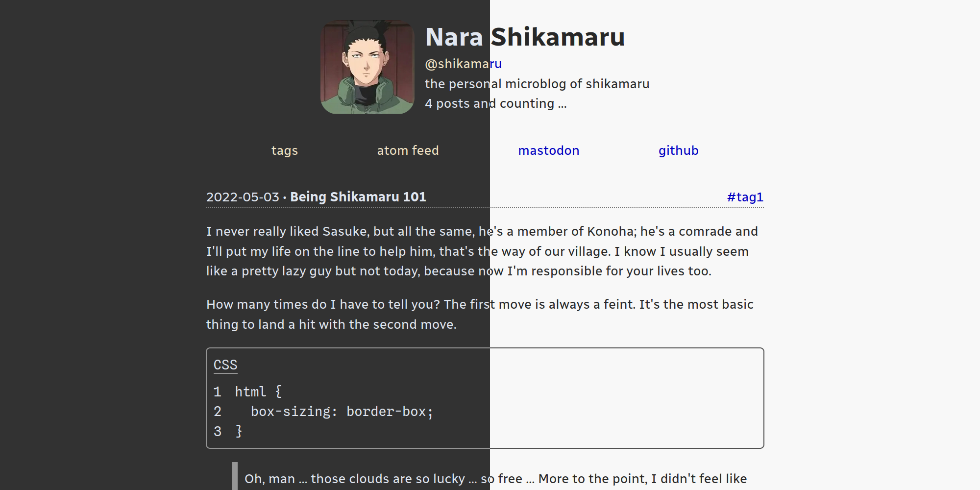Visit the mastodon profile link

(548, 150)
